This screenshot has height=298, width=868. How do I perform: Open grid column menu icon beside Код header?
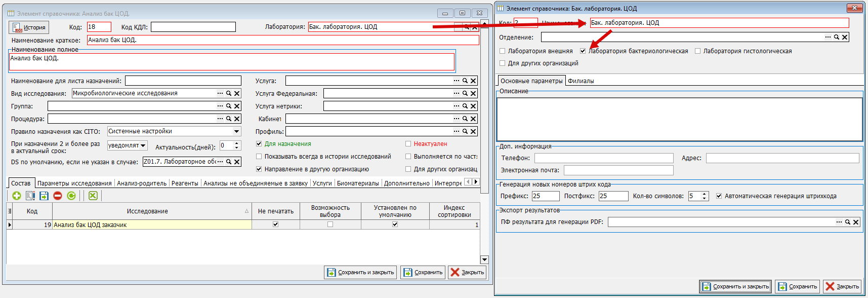point(10,211)
